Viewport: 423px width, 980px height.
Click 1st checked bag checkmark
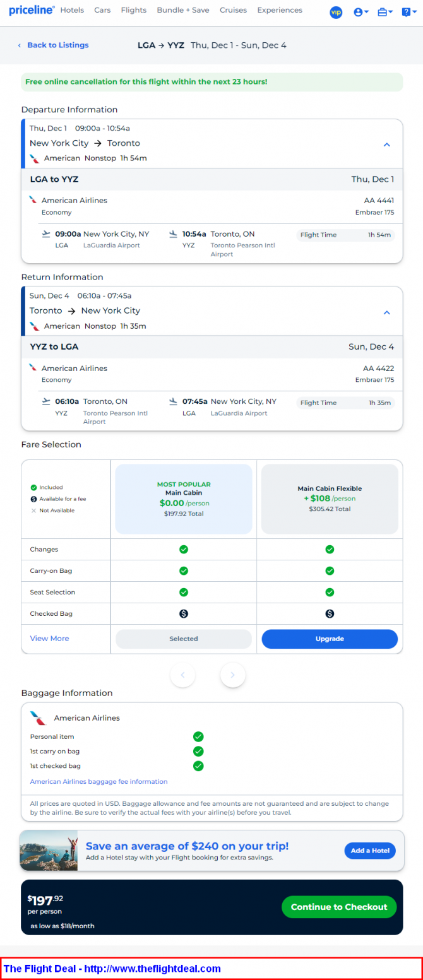(198, 766)
